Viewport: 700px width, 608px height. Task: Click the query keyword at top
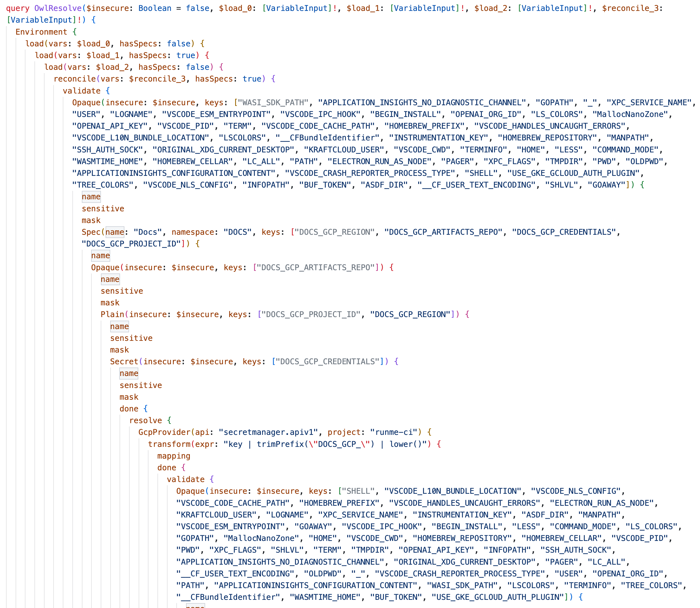[x=18, y=8]
